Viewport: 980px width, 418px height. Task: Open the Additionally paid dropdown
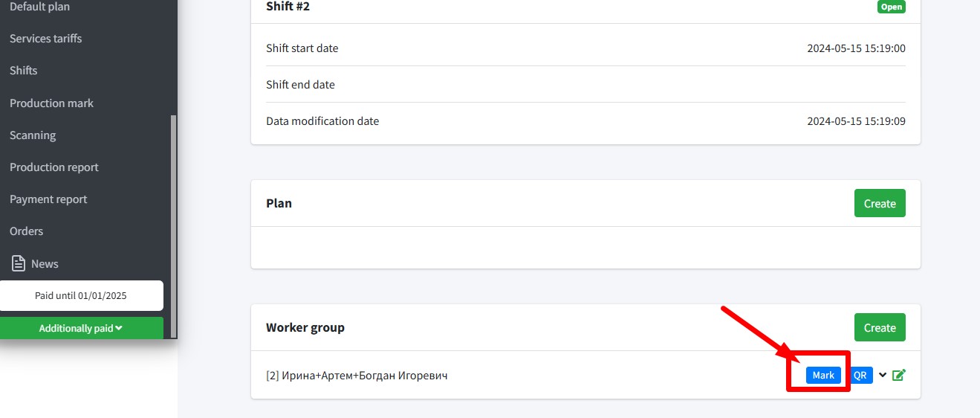pyautogui.click(x=81, y=328)
